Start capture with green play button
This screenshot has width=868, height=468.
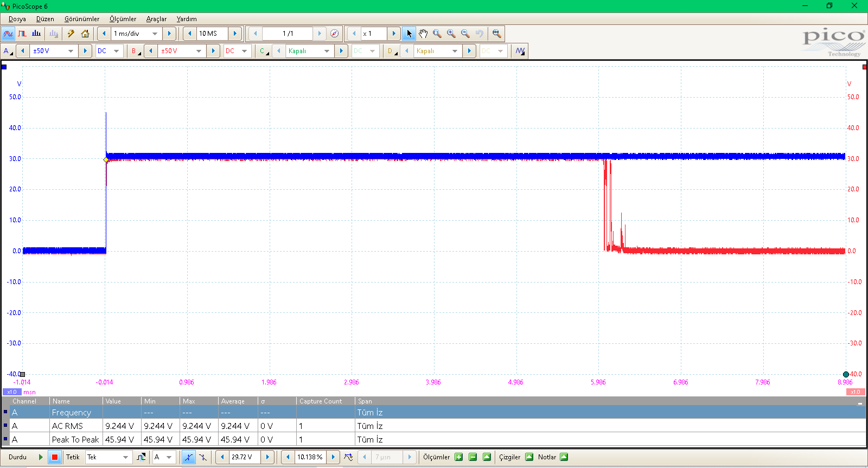41,457
